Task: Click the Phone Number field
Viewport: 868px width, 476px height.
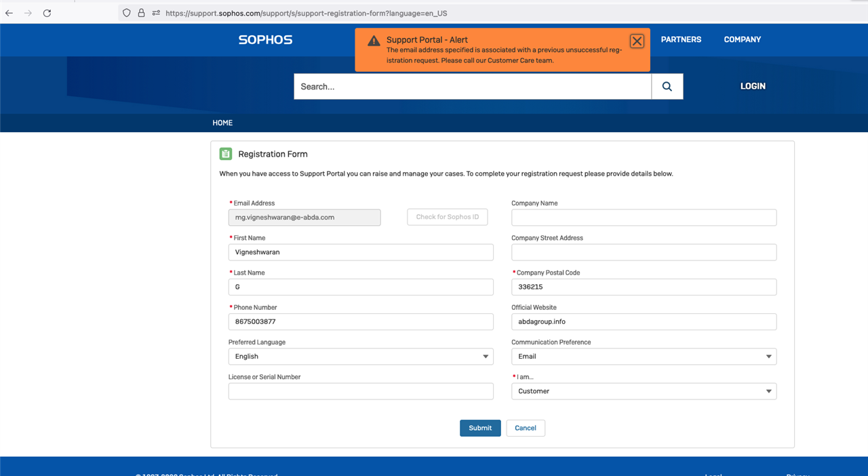Action: 361,321
